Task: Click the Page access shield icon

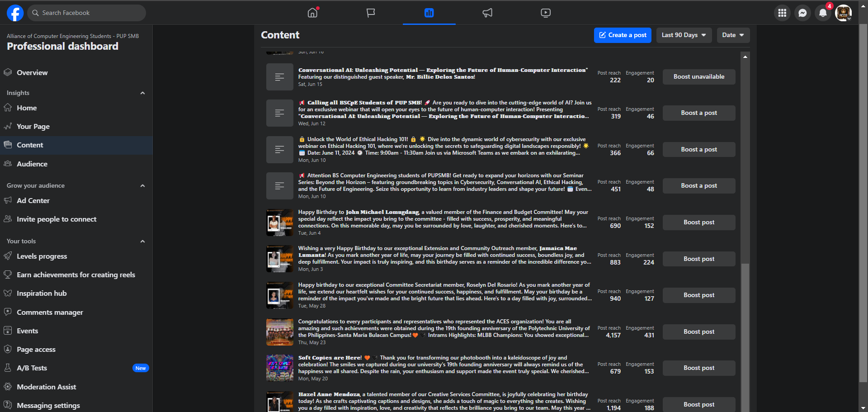Action: 8,349
